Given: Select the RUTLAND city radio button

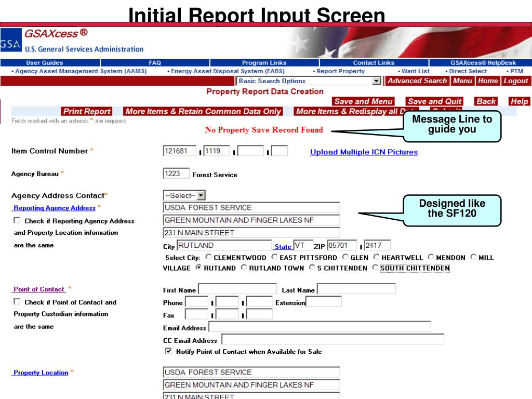Looking at the screenshot, I should click(198, 268).
